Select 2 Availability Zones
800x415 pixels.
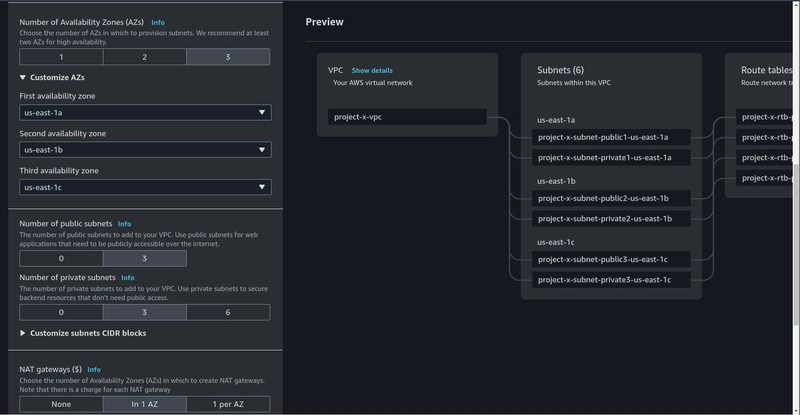tap(144, 57)
